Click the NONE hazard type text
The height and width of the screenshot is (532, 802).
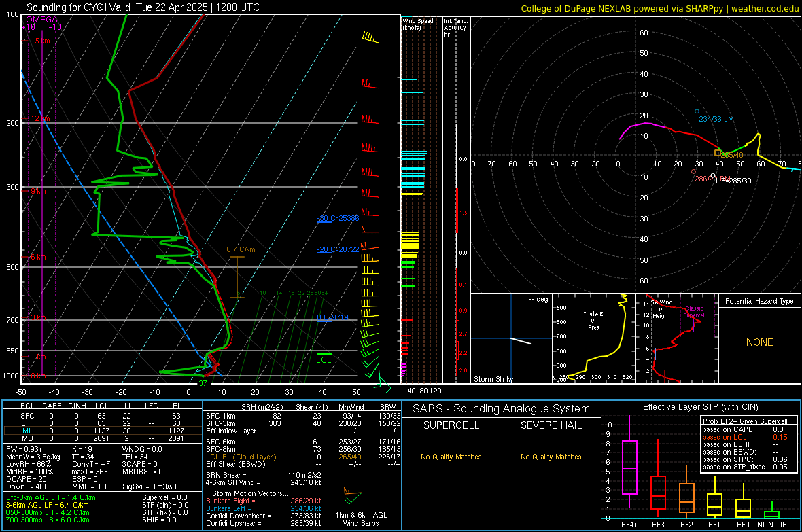coord(759,342)
